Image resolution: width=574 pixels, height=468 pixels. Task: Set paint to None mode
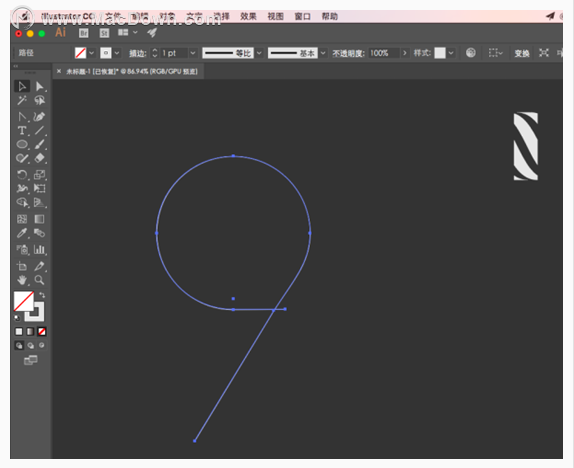[x=42, y=331]
